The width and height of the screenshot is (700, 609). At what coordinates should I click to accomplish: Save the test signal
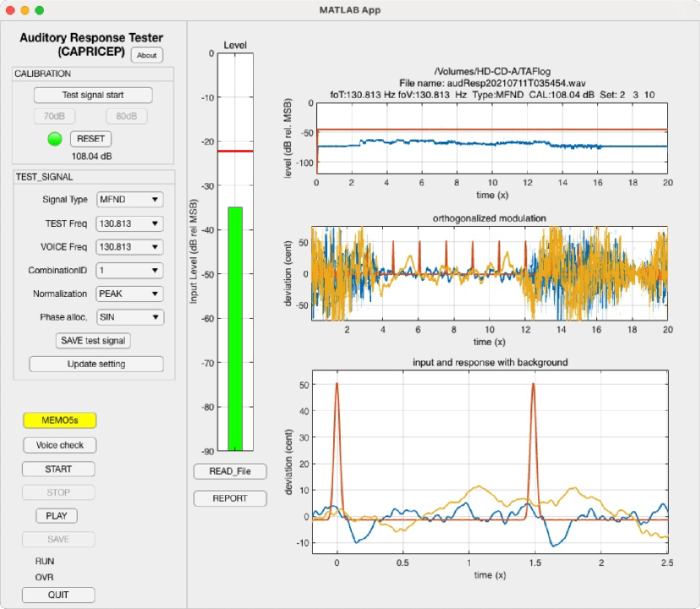[x=94, y=341]
